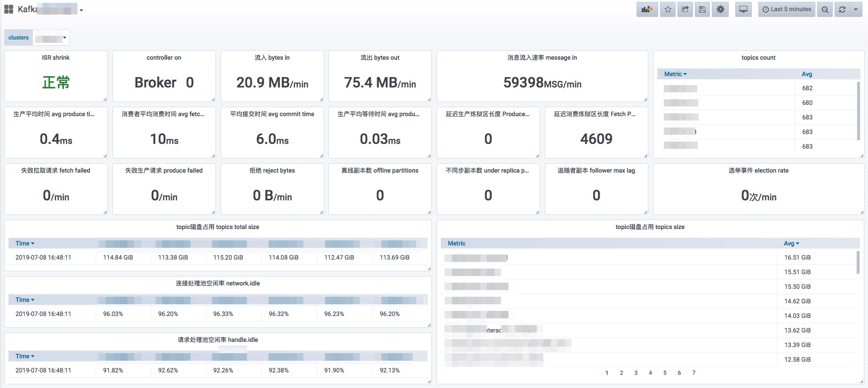This screenshot has width=868, height=388.
Task: Sort topics size table by Avg column
Action: (x=791, y=244)
